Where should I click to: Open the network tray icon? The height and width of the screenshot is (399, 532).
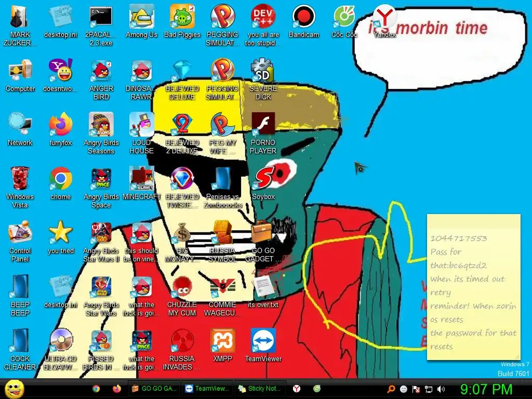pyautogui.click(x=429, y=389)
